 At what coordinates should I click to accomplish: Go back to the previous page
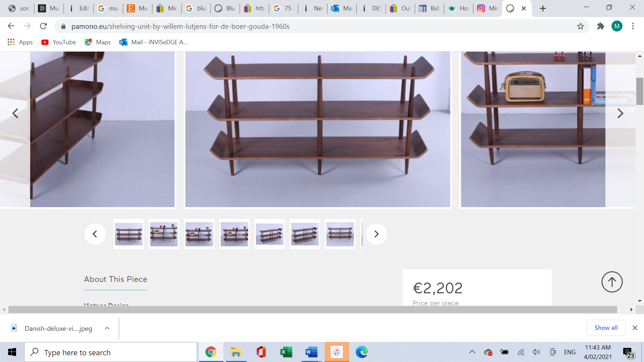coord(11,26)
